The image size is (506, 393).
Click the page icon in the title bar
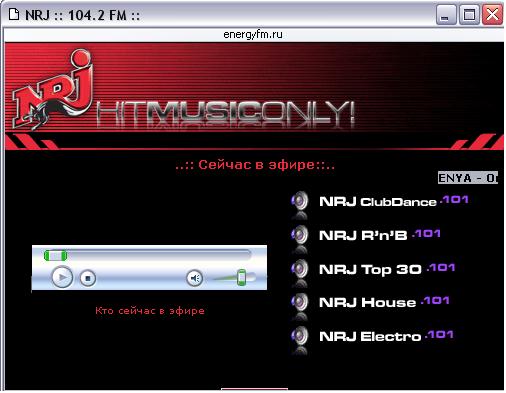click(x=14, y=15)
